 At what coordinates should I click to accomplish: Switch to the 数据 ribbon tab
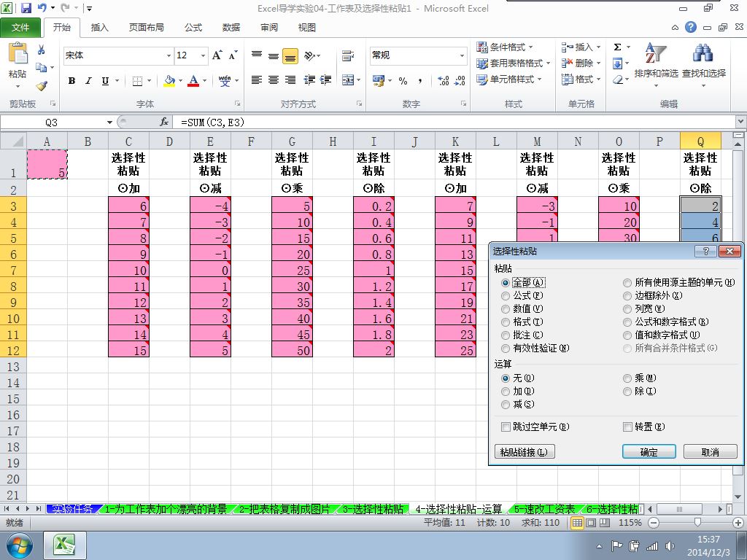[x=231, y=28]
